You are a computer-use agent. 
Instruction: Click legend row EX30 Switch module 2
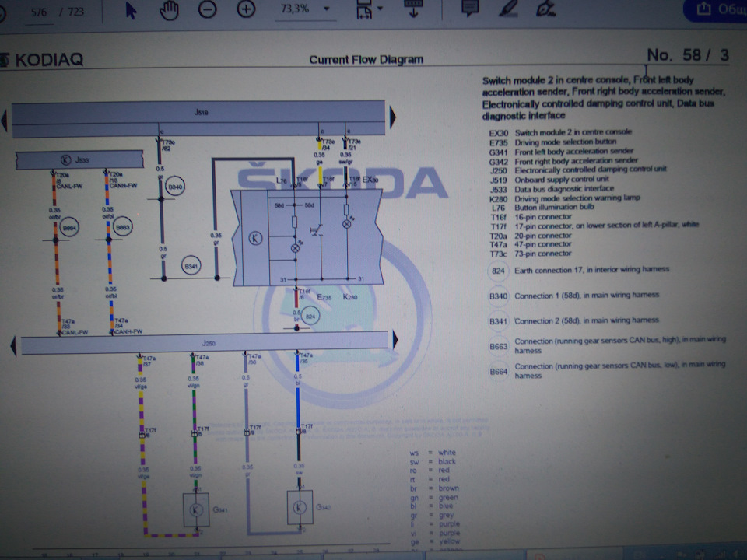pos(560,132)
